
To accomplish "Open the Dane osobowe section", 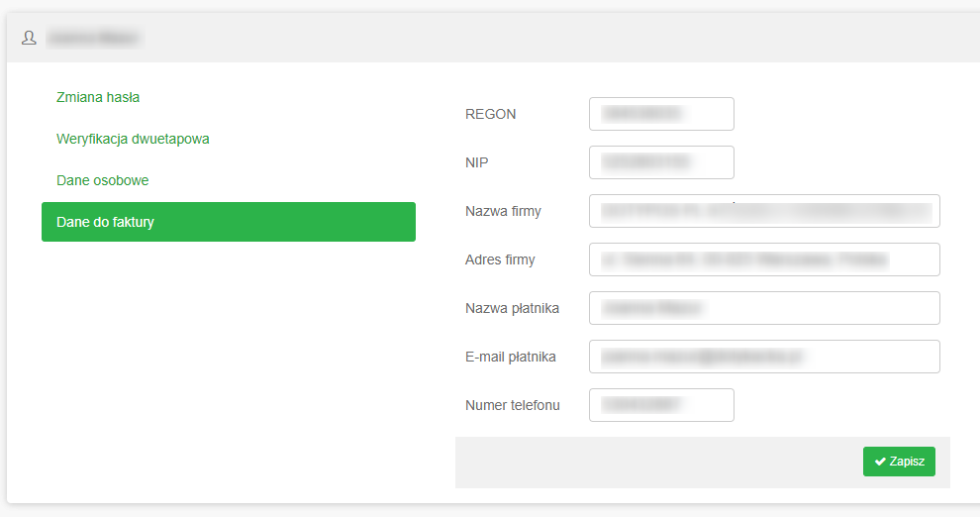I will [103, 180].
